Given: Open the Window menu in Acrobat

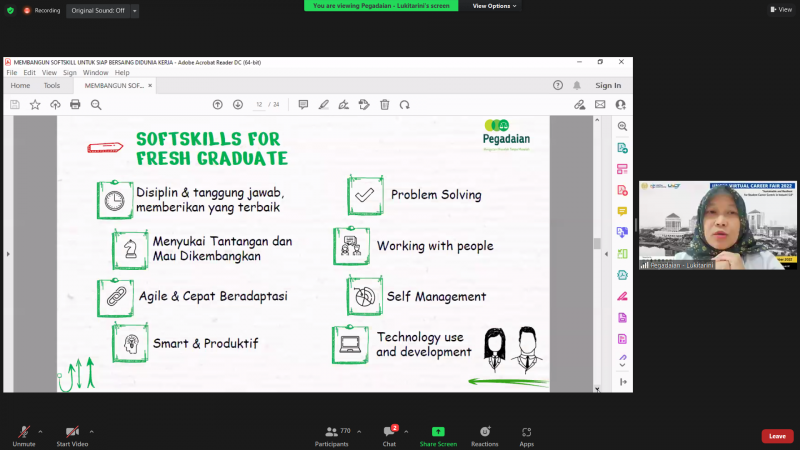Looking at the screenshot, I should click(96, 73).
